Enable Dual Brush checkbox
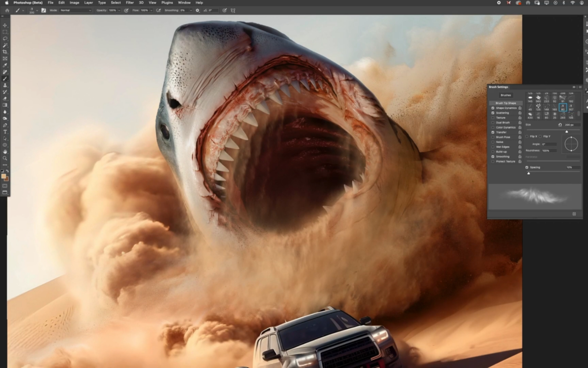This screenshot has width=588, height=368. click(493, 122)
